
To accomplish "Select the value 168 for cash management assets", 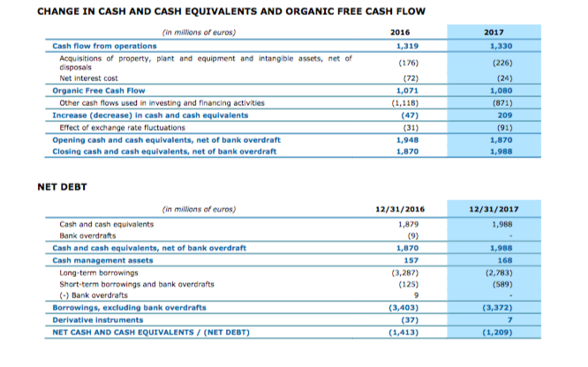I will pos(505,260).
